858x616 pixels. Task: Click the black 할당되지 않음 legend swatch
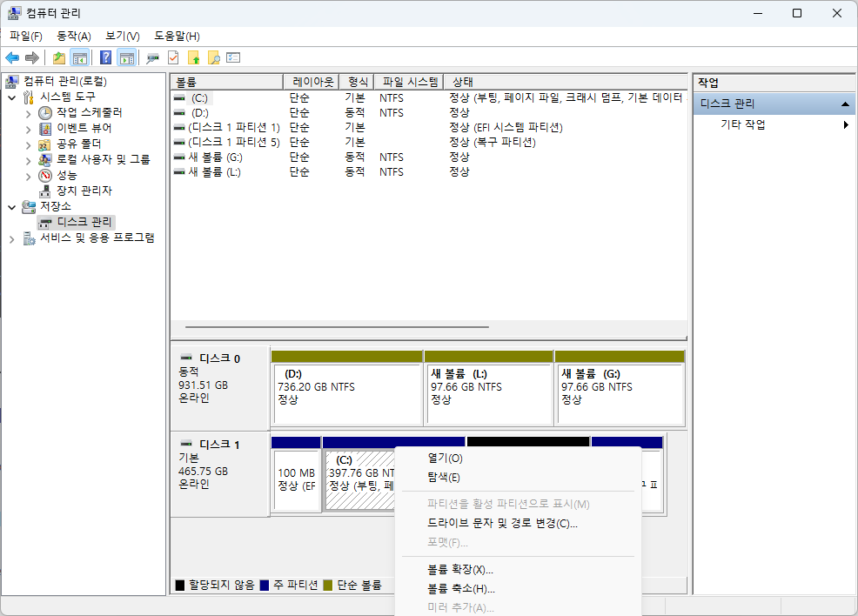(x=180, y=586)
